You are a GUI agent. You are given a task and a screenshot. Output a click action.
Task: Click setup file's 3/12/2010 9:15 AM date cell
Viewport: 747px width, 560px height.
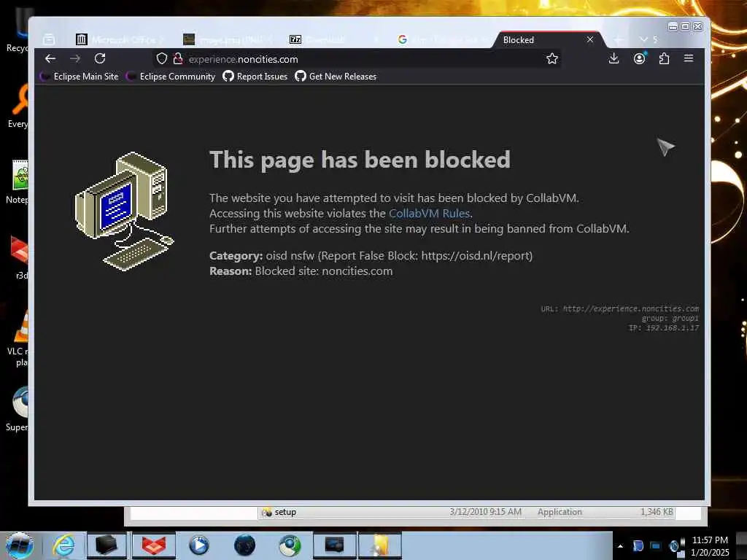(485, 512)
